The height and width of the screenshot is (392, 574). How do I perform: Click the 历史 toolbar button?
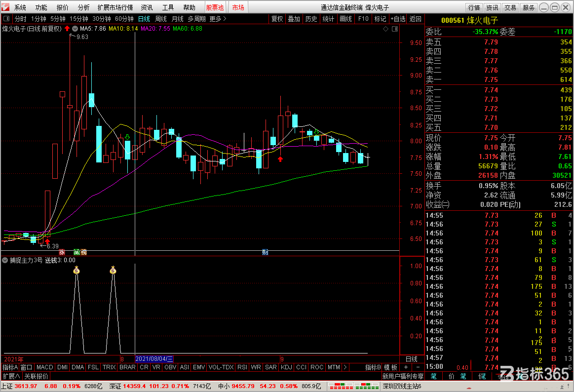pyautogui.click(x=311, y=19)
